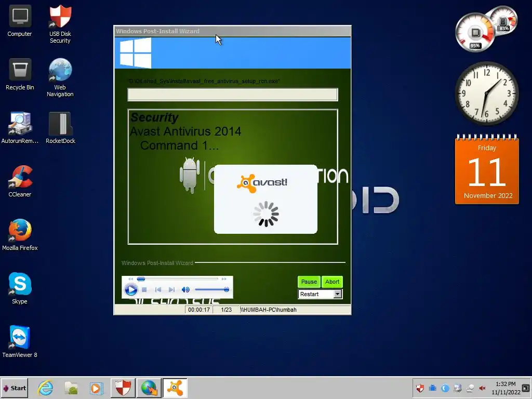Screen dimensions: 532x399
Task: Click the fast-forward arrows in media player
Action: click(x=224, y=279)
